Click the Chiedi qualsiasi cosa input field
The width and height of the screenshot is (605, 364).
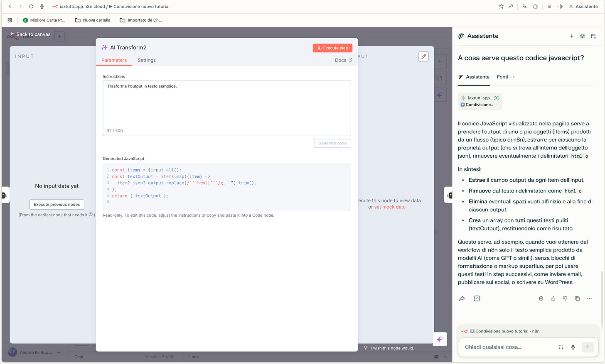click(x=507, y=347)
